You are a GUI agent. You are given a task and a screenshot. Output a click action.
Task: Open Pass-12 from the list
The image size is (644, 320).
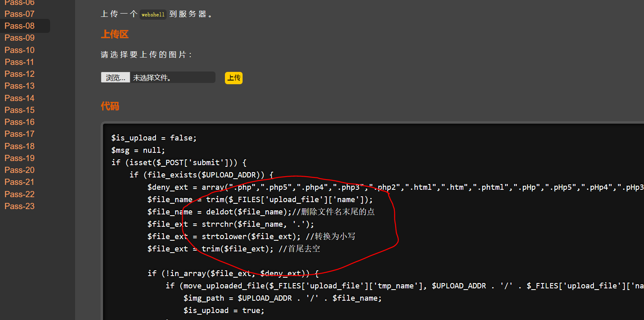[19, 74]
